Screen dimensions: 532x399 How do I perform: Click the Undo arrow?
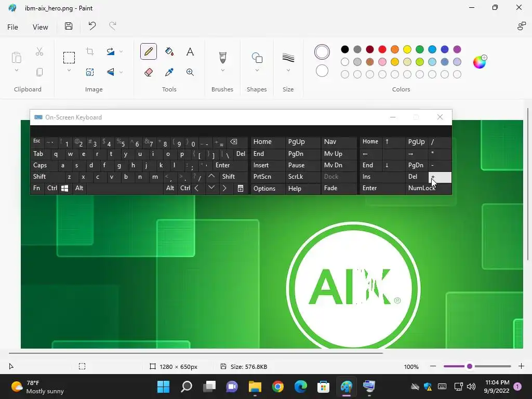tap(92, 26)
